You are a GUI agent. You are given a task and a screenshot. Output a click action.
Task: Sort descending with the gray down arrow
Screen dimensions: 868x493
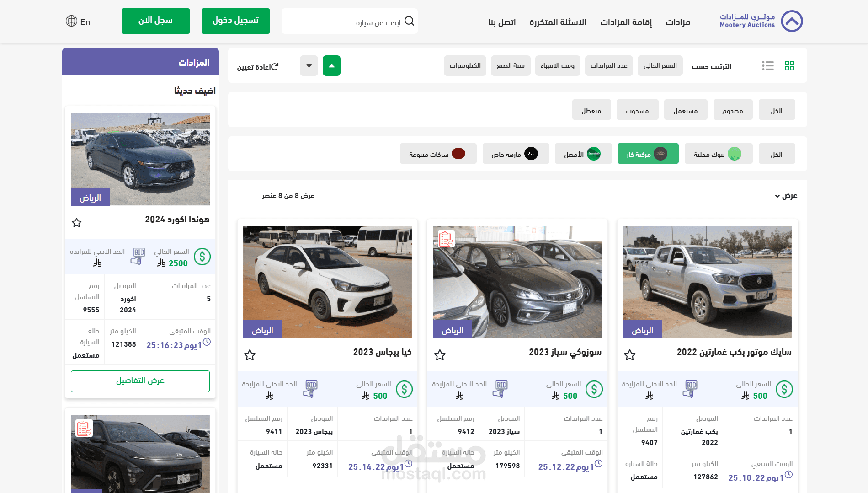pos(309,66)
